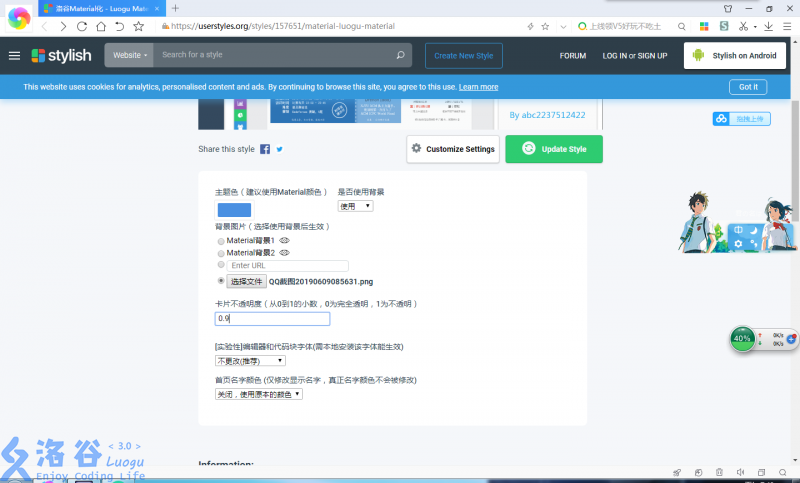
Task: Preview Material背景1 with the eye icon
Action: pos(284,241)
